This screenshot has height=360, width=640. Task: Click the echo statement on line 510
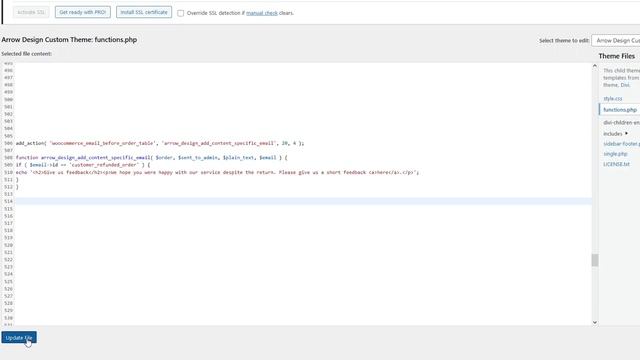pos(217,172)
